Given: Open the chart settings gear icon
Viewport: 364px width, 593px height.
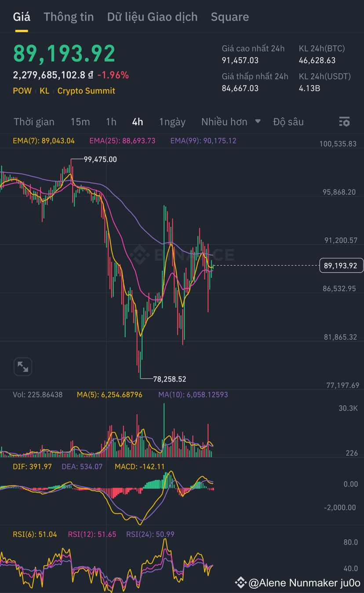Looking at the screenshot, I should point(345,121).
